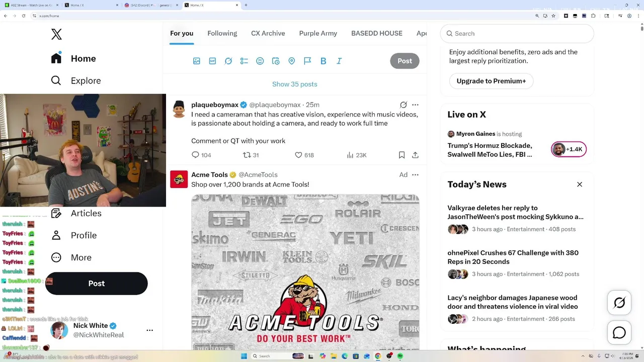644x362 pixels.
Task: Schedule post icon in composer
Action: 276,61
